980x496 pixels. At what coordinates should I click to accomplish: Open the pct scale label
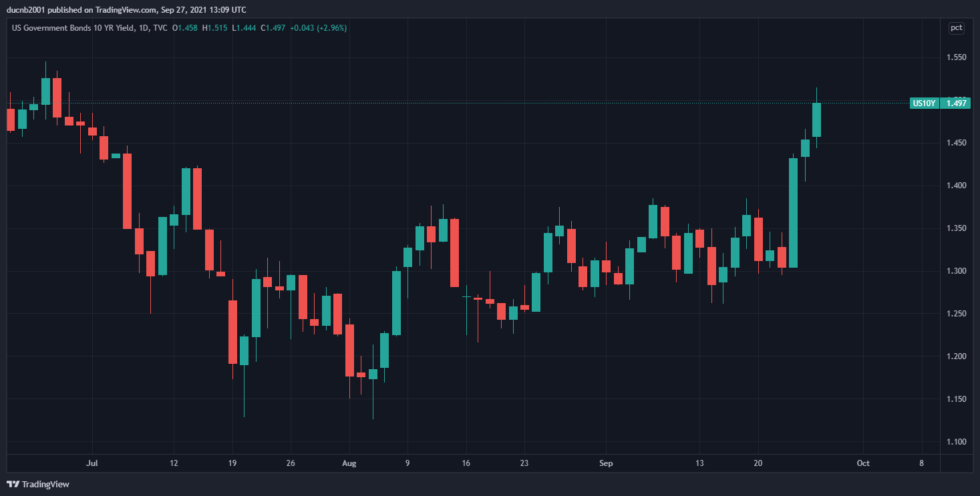click(x=957, y=28)
